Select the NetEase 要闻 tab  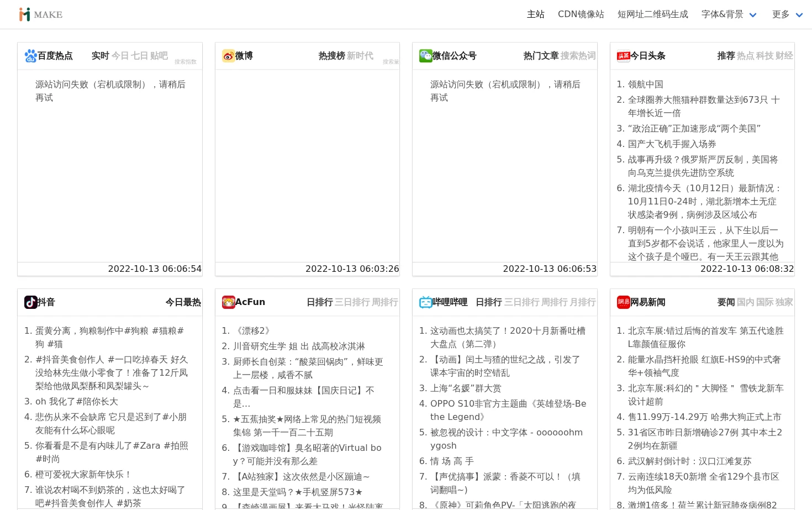click(726, 302)
